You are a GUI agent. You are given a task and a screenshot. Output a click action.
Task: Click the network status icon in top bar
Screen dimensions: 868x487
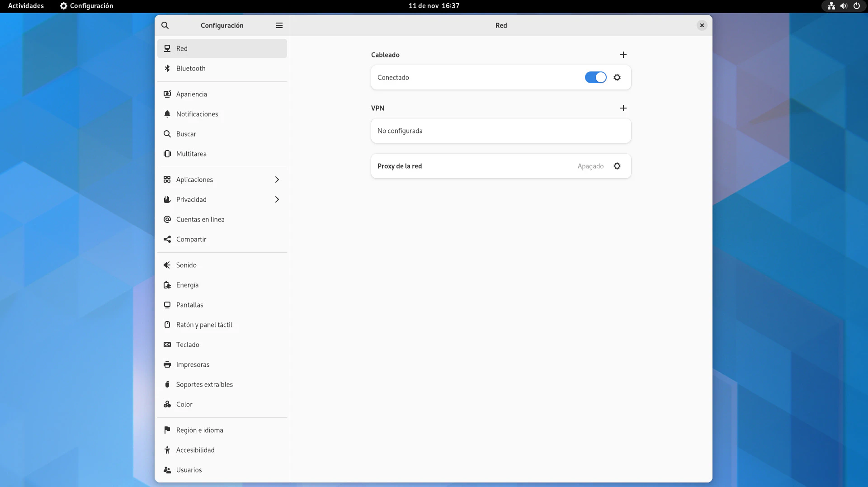pyautogui.click(x=831, y=6)
